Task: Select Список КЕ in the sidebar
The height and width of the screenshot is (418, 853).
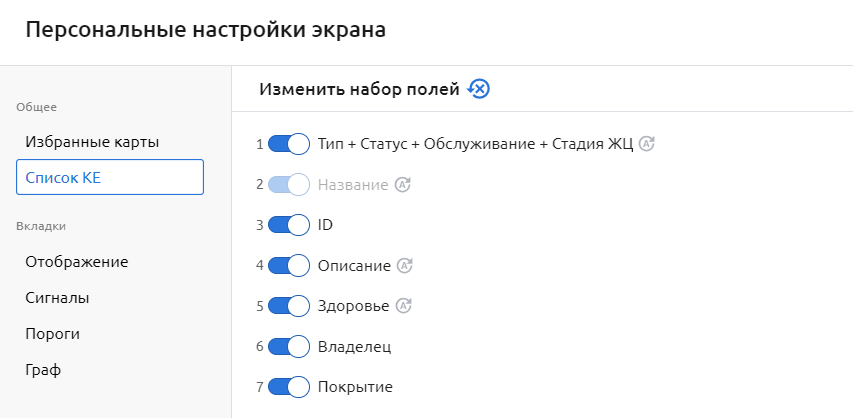Action: pyautogui.click(x=109, y=178)
